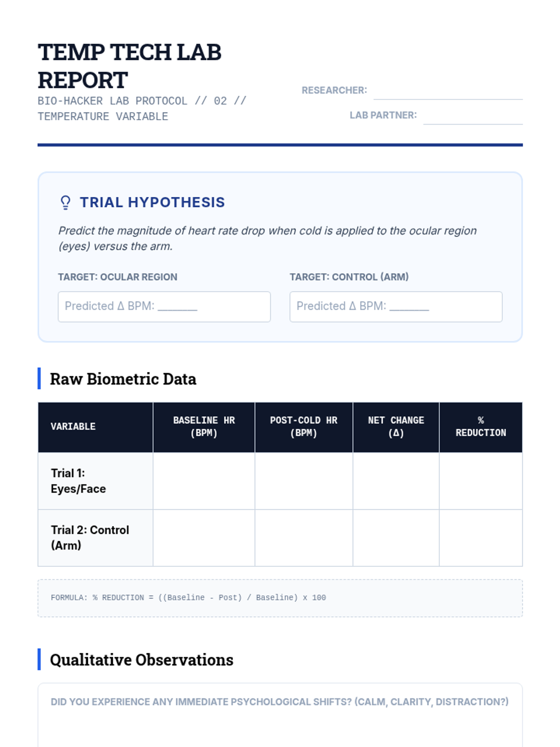
Task: Click the lightbulb icon beside Trial Hypothesis
Action: tap(65, 202)
